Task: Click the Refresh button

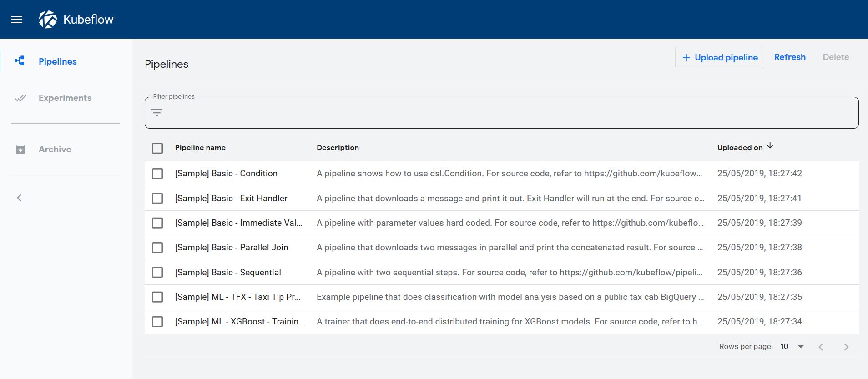Action: (x=790, y=57)
